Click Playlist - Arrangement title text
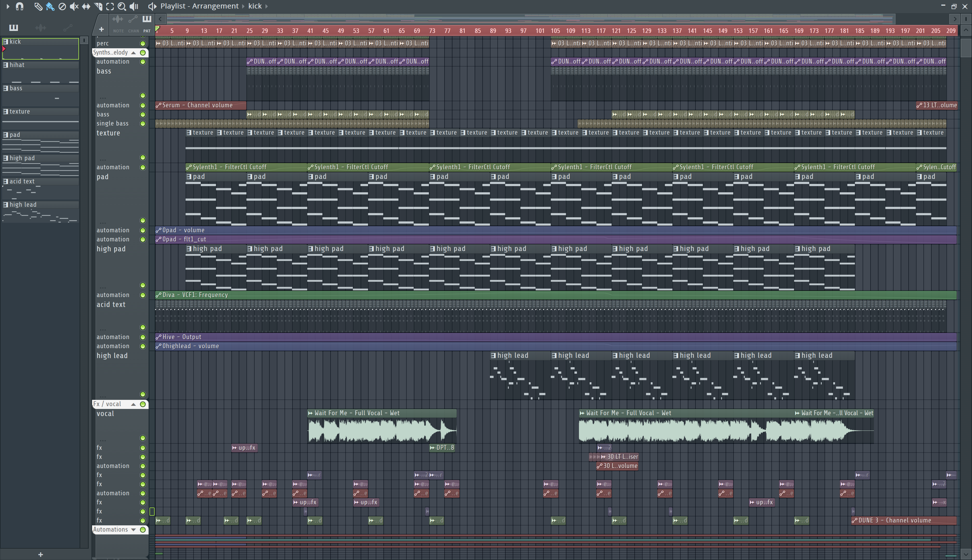This screenshot has width=972, height=560. pos(200,6)
